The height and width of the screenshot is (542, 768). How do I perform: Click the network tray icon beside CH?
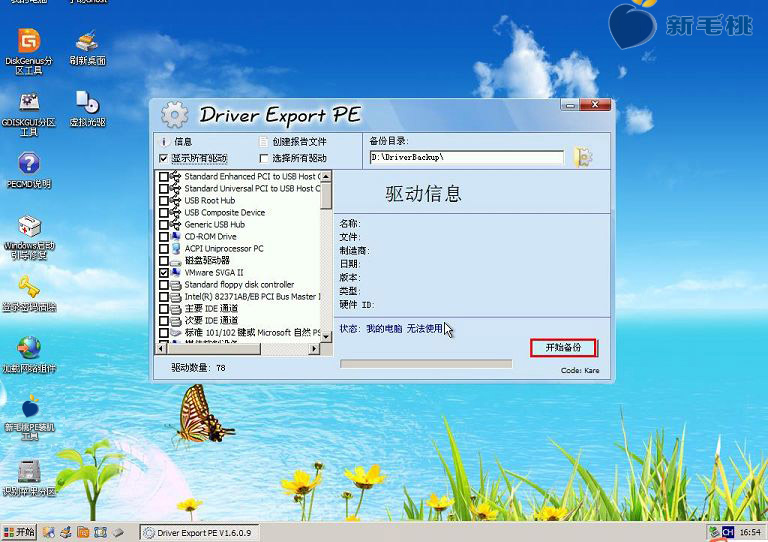(715, 532)
